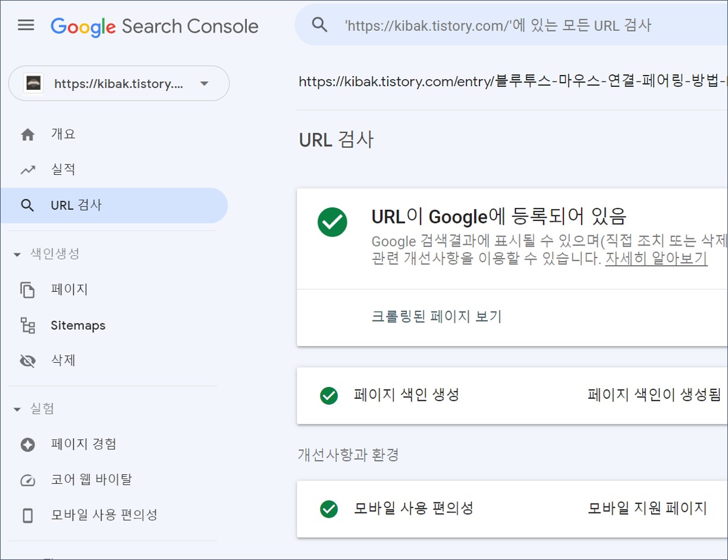The height and width of the screenshot is (560, 728).
Task: Click the pages icon next to 페이지
Action: (x=27, y=290)
